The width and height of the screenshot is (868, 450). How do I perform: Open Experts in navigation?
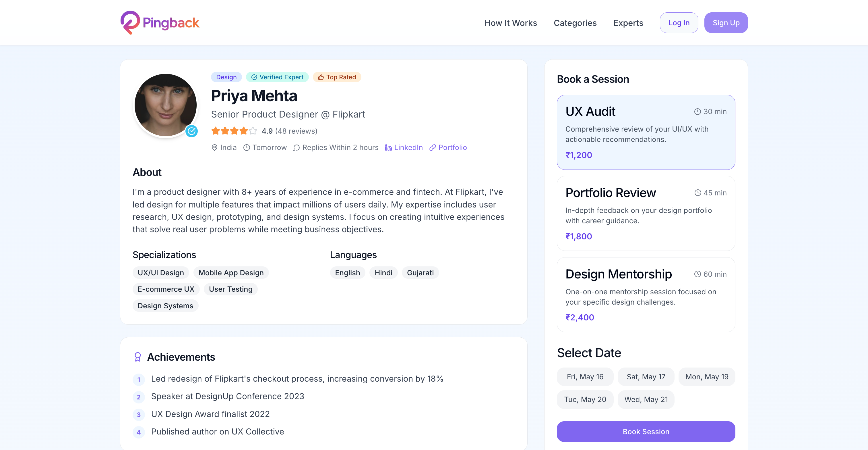tap(628, 23)
